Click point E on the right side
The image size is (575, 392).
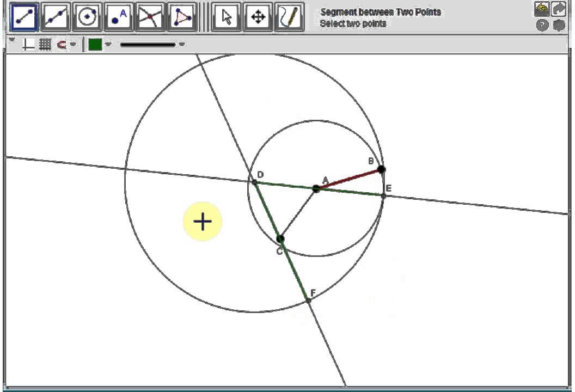tap(383, 196)
